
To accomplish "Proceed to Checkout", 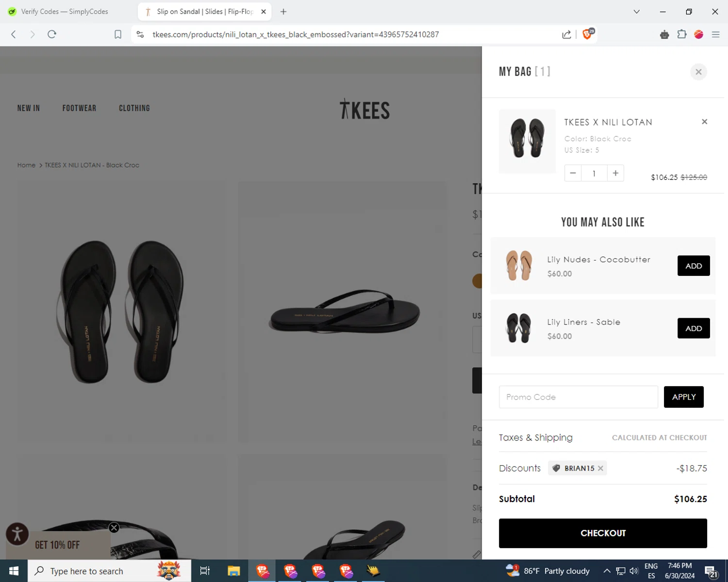I will pyautogui.click(x=603, y=533).
